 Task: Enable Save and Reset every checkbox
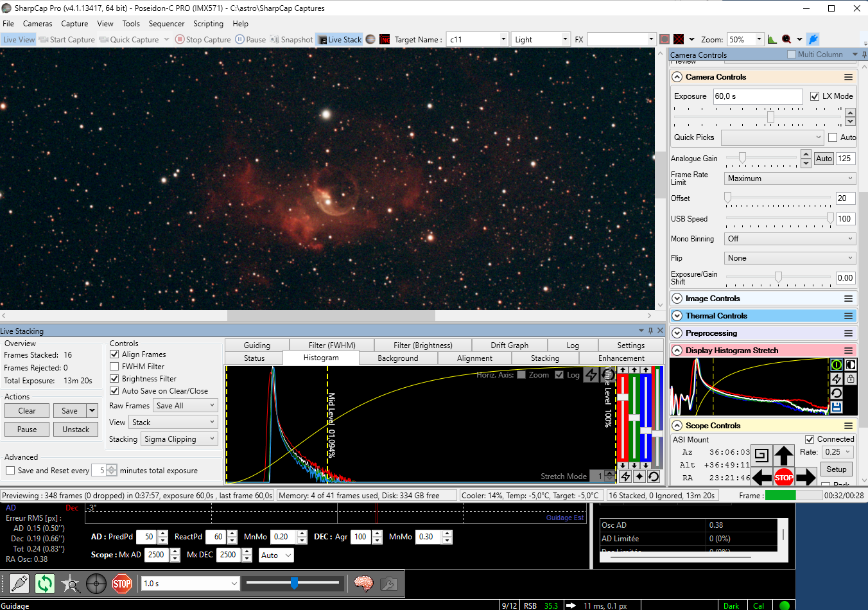point(10,471)
